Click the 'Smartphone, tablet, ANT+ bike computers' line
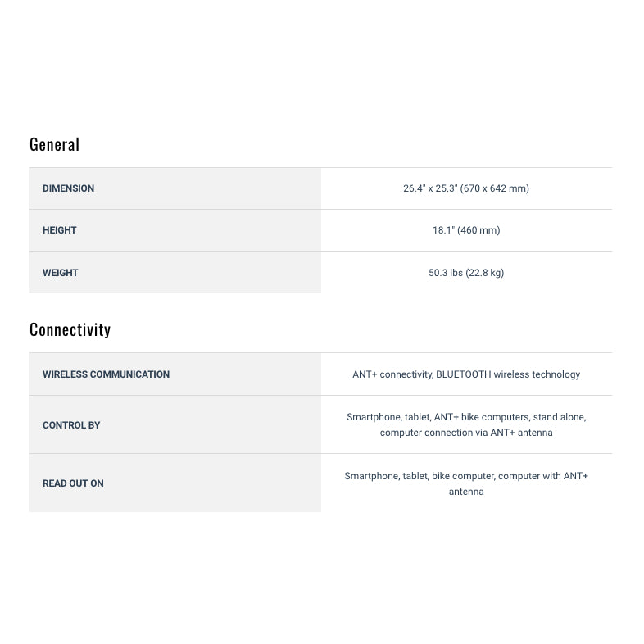Viewport: 644px width, 644px height. click(x=438, y=417)
